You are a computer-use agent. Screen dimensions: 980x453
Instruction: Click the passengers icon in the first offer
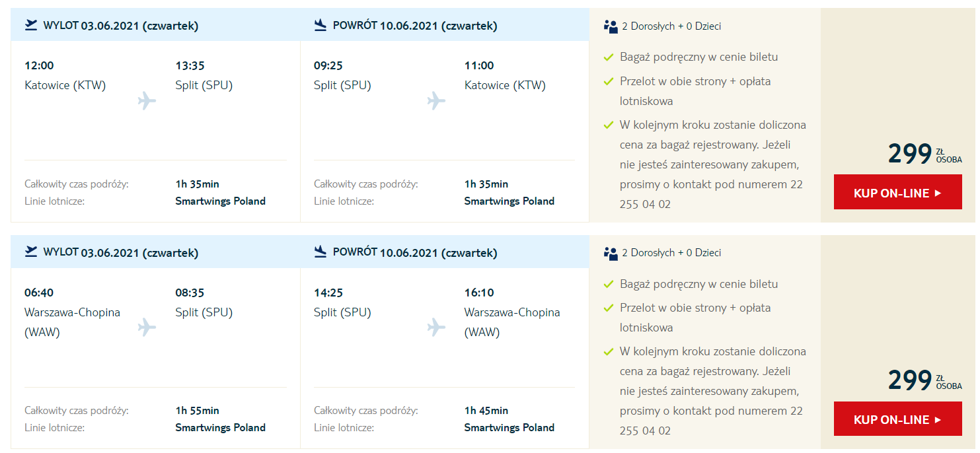(610, 26)
